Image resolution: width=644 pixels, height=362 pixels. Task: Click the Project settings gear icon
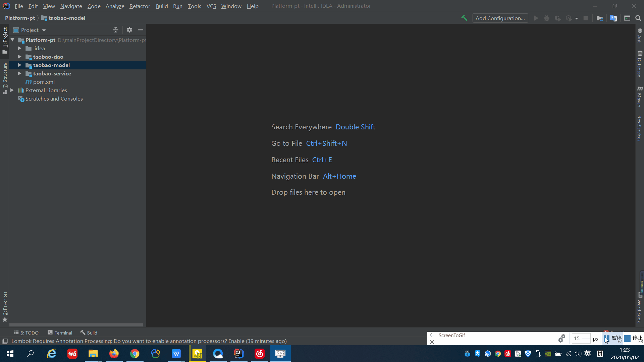pos(129,29)
